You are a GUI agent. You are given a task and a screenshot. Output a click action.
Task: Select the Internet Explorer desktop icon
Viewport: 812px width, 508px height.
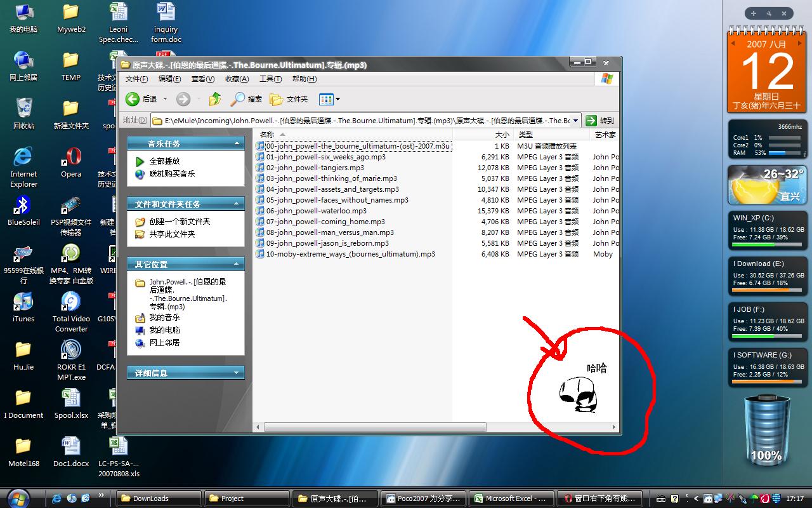click(x=23, y=167)
